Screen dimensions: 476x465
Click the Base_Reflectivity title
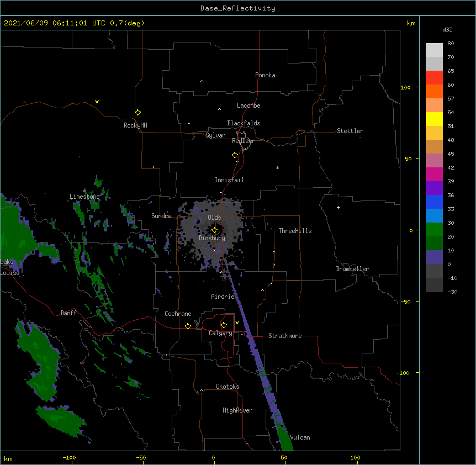tap(238, 8)
